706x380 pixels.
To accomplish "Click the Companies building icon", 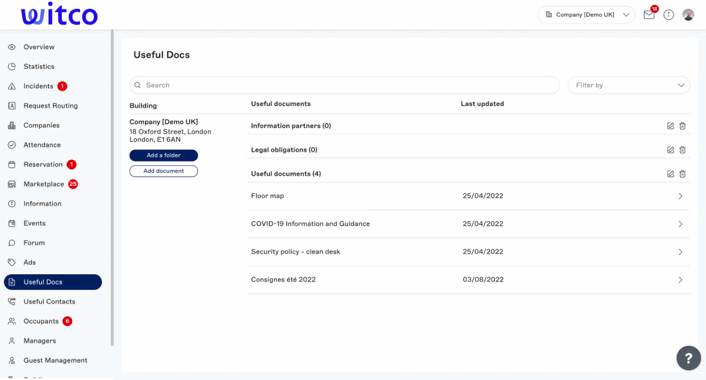I will (x=12, y=125).
